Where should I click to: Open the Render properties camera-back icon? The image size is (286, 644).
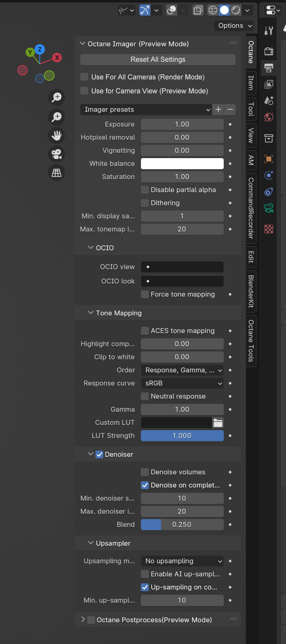click(269, 51)
